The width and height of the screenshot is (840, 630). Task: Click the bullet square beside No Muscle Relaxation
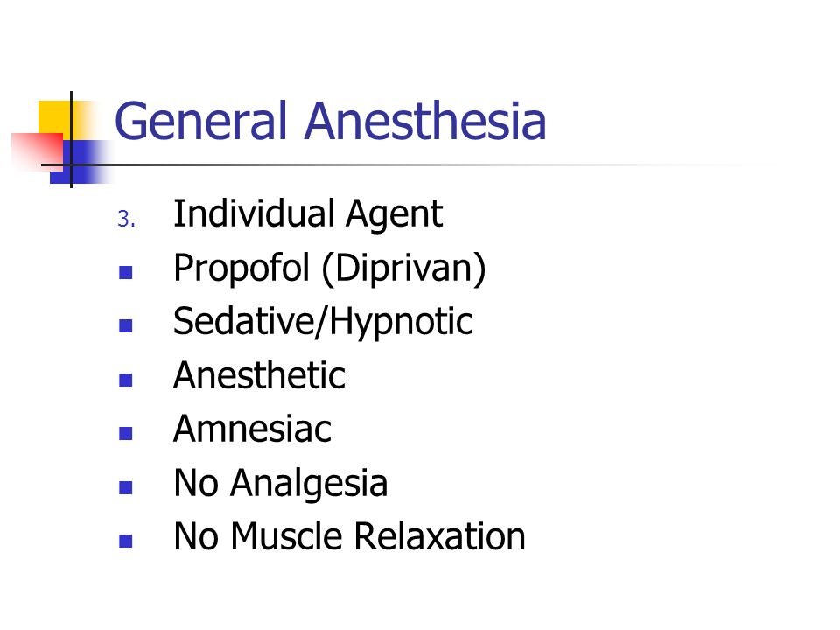pyautogui.click(x=125, y=541)
